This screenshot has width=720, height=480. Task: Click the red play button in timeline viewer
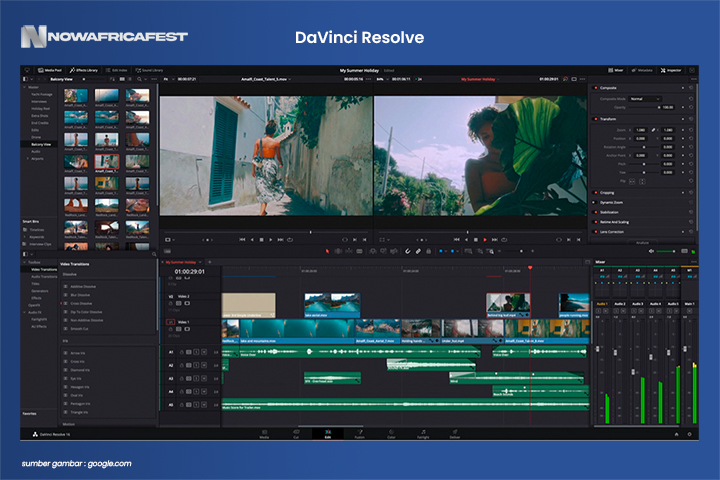pyautogui.click(x=485, y=240)
